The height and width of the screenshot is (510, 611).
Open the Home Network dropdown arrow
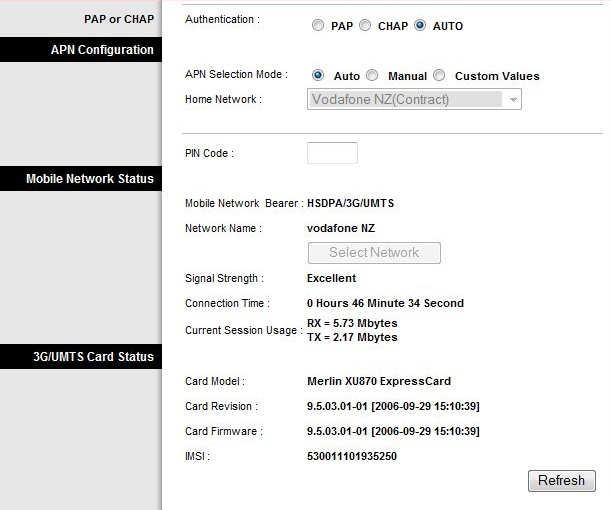(513, 100)
